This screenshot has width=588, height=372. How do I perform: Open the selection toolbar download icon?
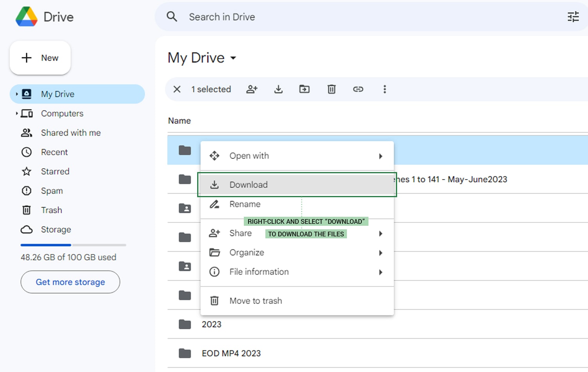[x=278, y=89]
